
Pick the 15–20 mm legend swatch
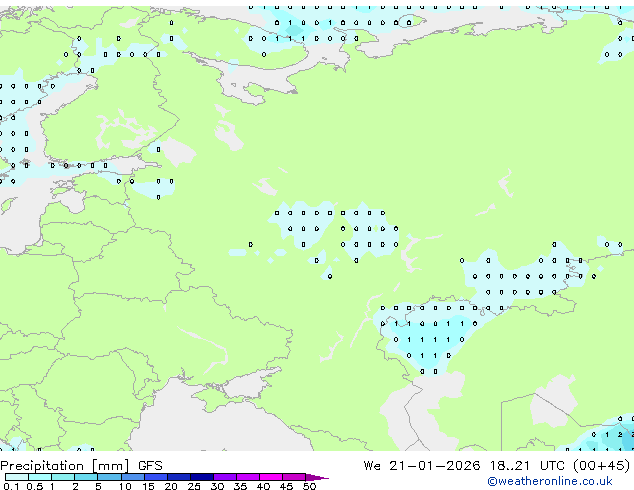[x=156, y=477]
